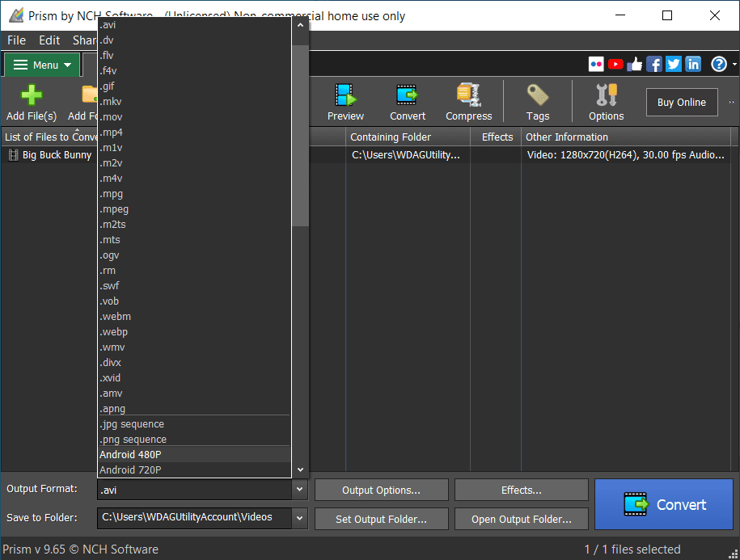Screen dimensions: 740x560
Task: Select .apng format option
Action: (194, 409)
